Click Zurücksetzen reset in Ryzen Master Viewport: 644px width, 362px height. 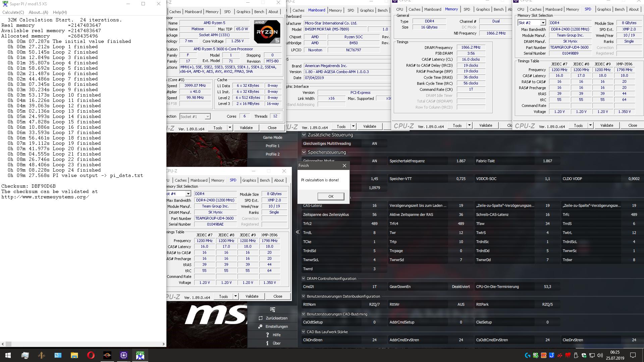tap(273, 318)
